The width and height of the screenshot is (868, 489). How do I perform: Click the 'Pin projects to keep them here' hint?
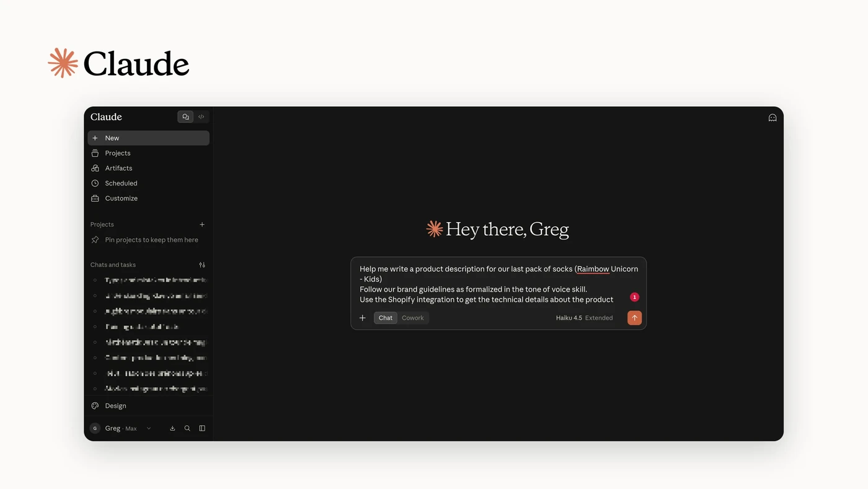[151, 240]
